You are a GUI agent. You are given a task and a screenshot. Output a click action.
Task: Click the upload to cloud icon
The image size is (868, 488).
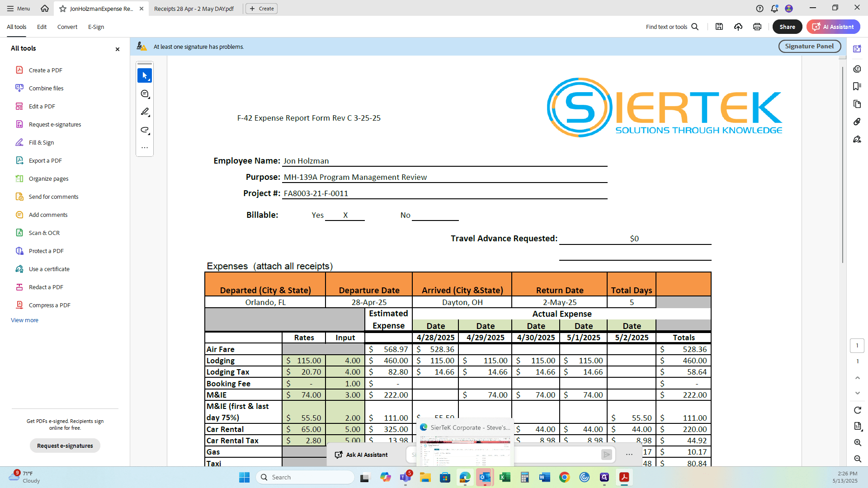pos(738,27)
